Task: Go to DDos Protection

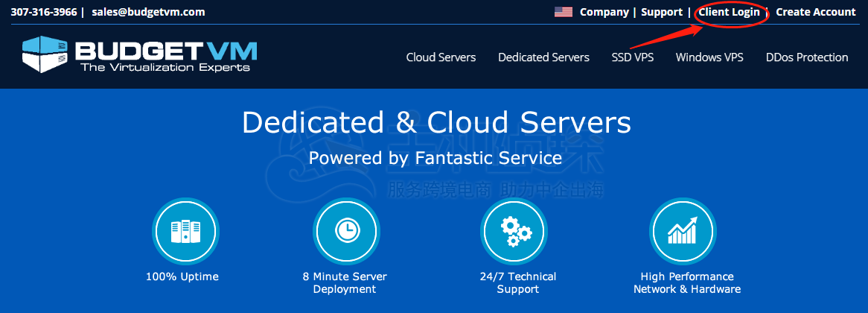Action: (806, 57)
